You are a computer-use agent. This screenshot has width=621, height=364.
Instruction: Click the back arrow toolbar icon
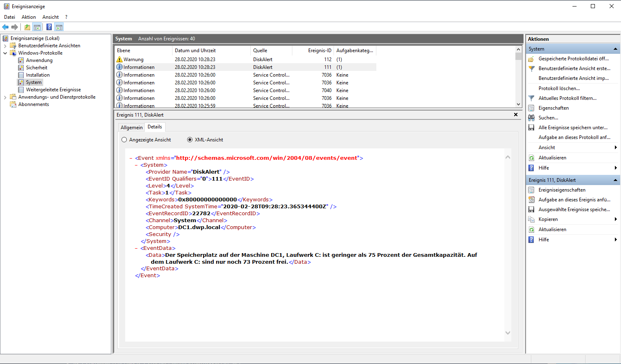(5, 27)
